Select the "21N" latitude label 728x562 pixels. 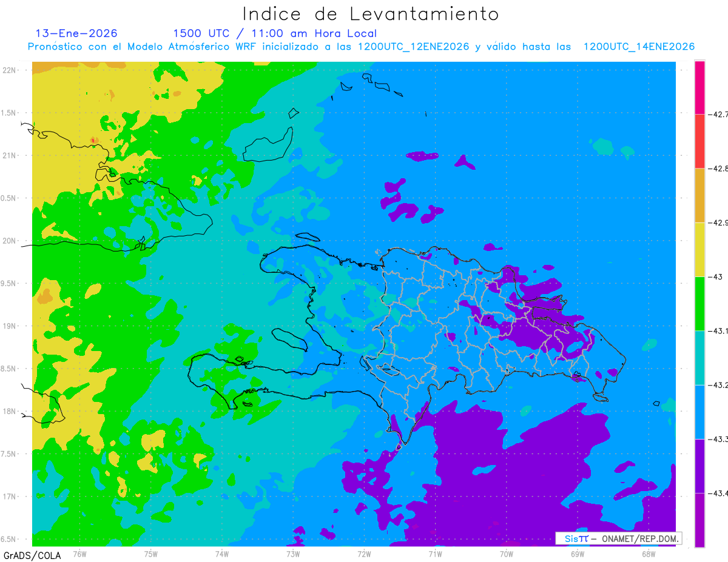pos(10,155)
